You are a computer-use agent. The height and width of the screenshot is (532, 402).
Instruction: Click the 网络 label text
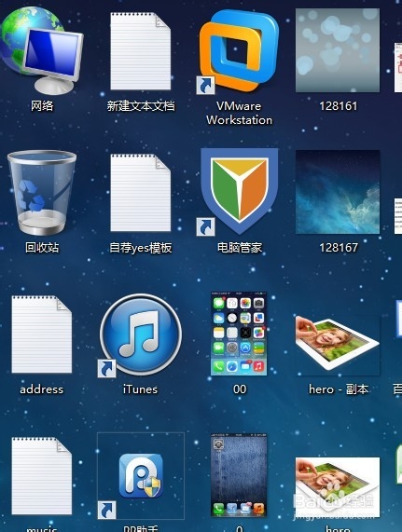[x=42, y=106]
